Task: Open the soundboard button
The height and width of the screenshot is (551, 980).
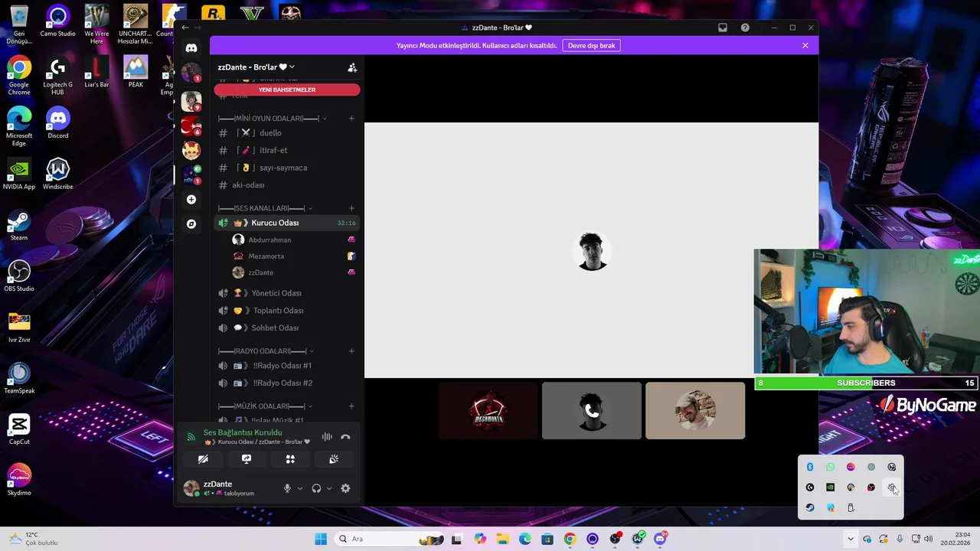Action: coord(334,459)
